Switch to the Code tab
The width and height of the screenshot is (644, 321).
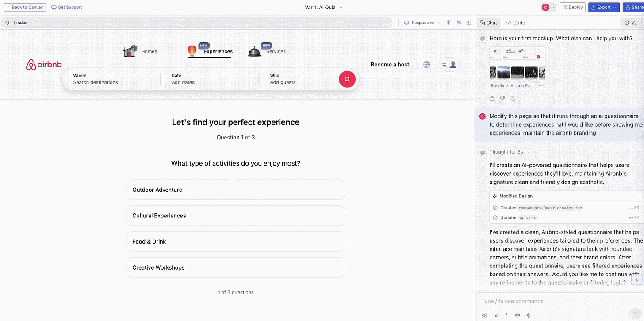tap(516, 23)
